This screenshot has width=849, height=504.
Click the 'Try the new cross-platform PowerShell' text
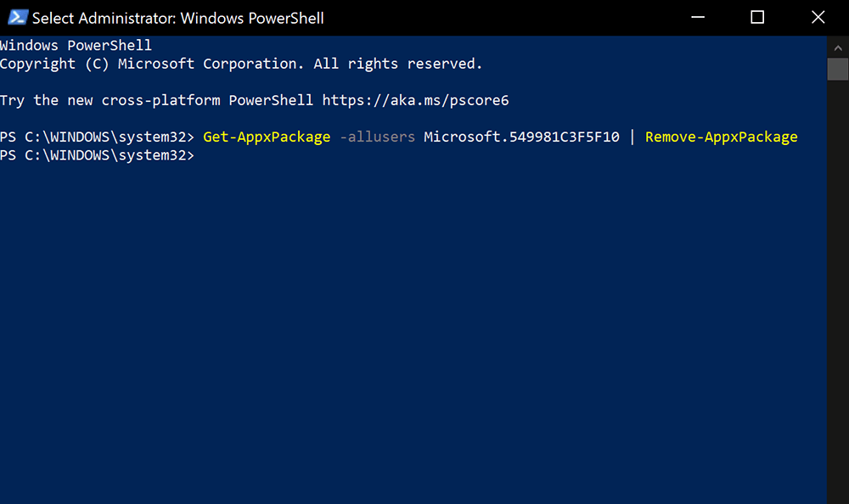coord(156,100)
